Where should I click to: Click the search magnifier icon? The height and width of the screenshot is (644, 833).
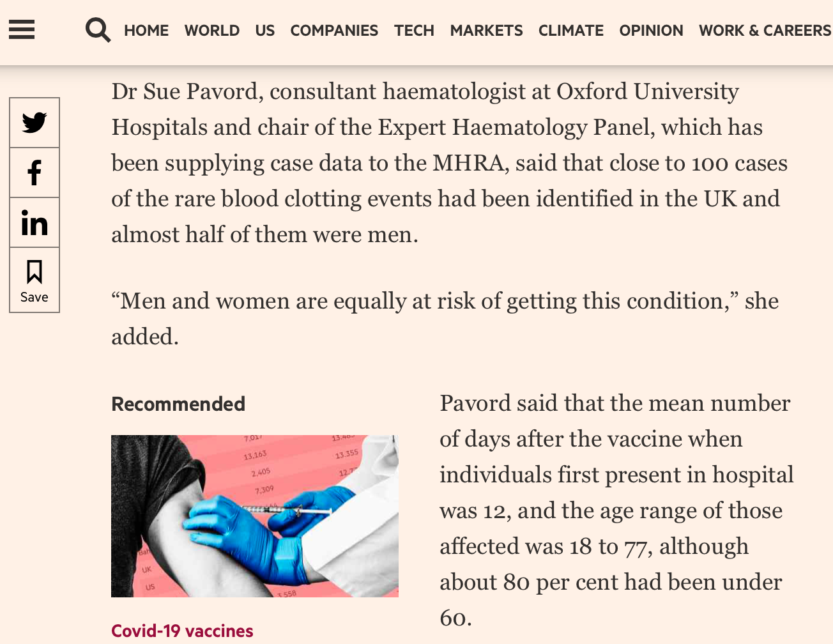[98, 30]
